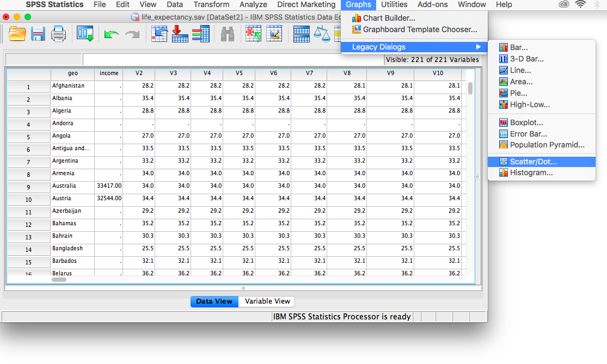
Task: Select Boxplot... chart option
Action: (x=542, y=122)
